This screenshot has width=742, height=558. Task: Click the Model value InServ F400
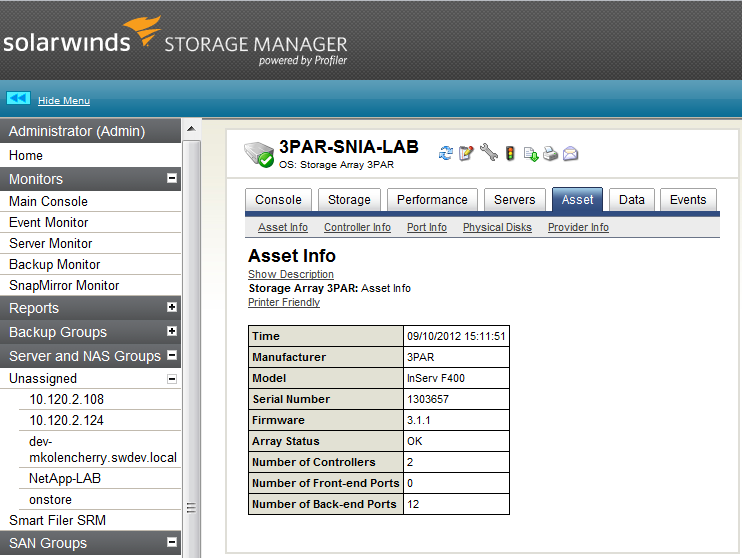pos(436,378)
